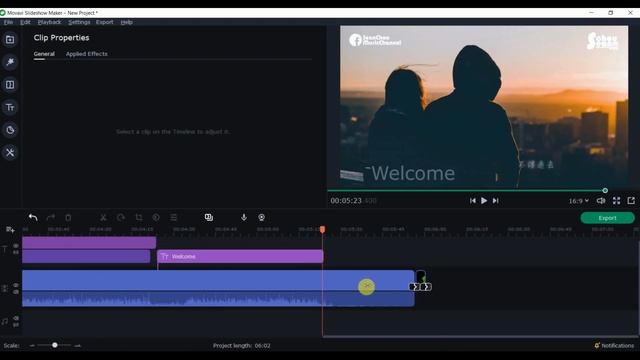Select the audio waveform under the video clip
Viewport: 640px width, 360px height.
pos(218,299)
